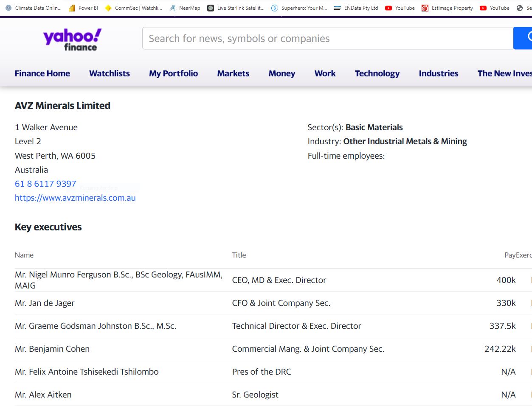532x409 pixels.
Task: Select Mr. Graeme Godsman Johnston name
Action: point(96,326)
